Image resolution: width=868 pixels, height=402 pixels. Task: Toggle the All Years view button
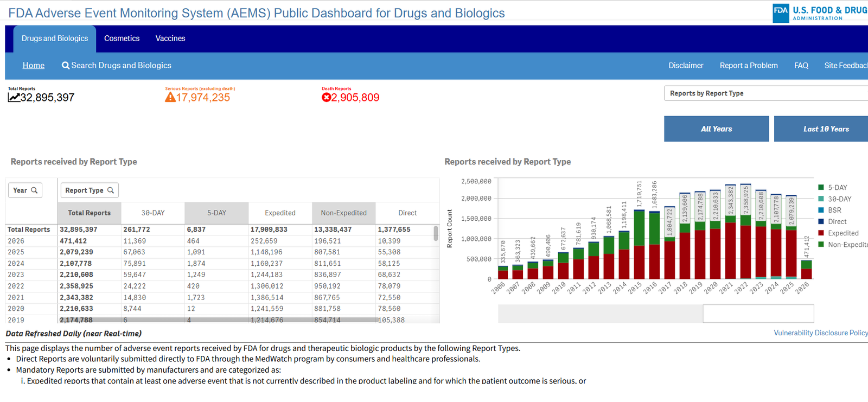pos(716,129)
